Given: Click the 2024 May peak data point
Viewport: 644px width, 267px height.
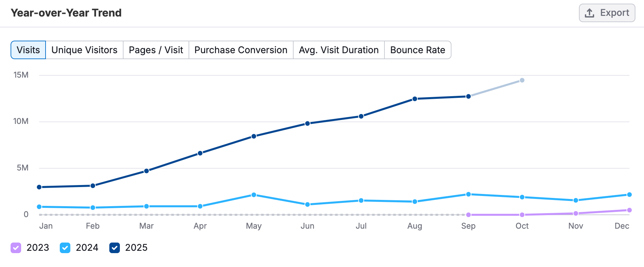Looking at the screenshot, I should tap(254, 195).
